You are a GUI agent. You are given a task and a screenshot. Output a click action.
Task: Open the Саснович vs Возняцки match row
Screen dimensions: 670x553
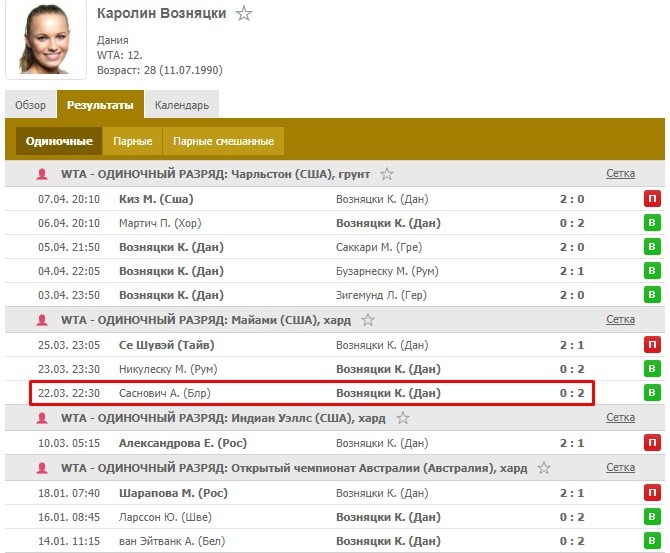[x=311, y=393]
